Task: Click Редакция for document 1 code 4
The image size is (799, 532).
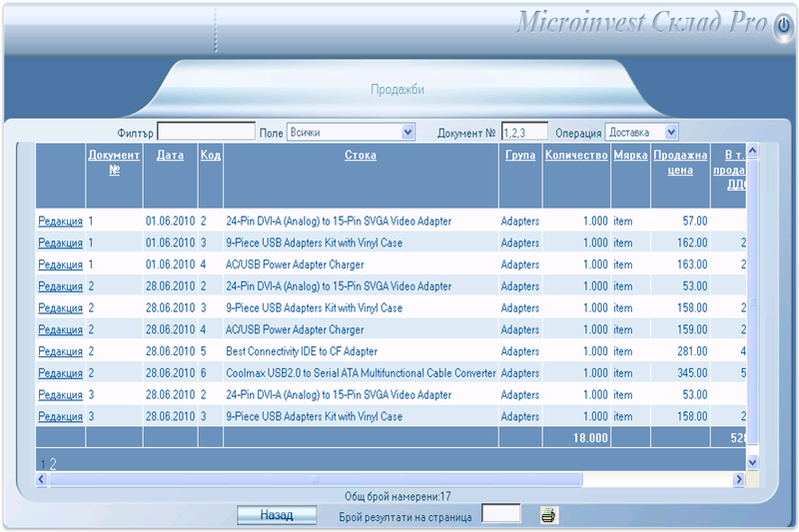Action: tap(60, 265)
